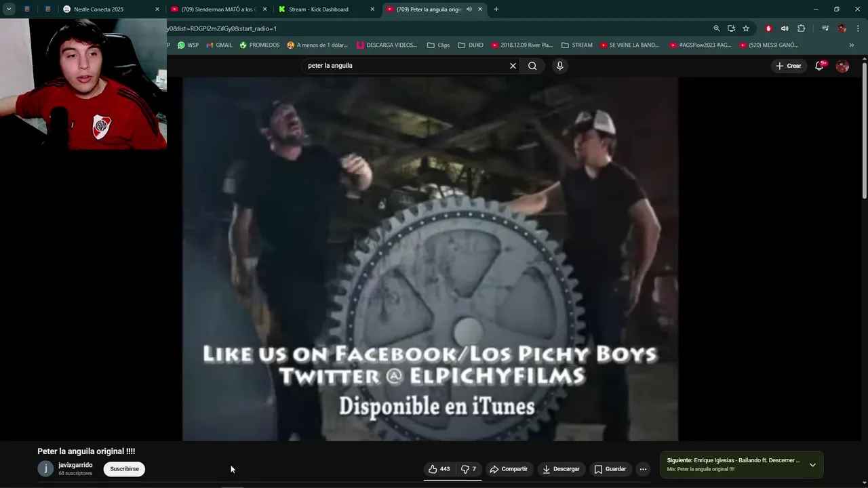This screenshot has height=488, width=868.
Task: Download the video with Descargar
Action: point(561,469)
